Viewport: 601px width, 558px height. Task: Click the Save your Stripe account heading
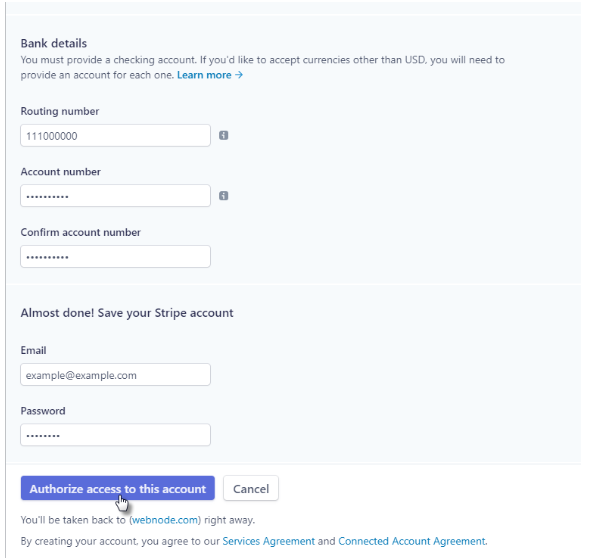click(127, 313)
